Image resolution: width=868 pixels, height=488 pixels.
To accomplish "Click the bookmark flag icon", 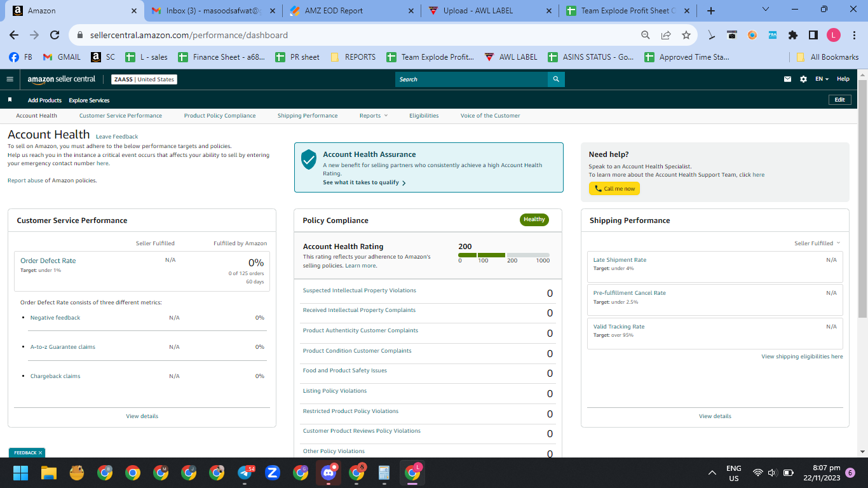I will [x=10, y=100].
